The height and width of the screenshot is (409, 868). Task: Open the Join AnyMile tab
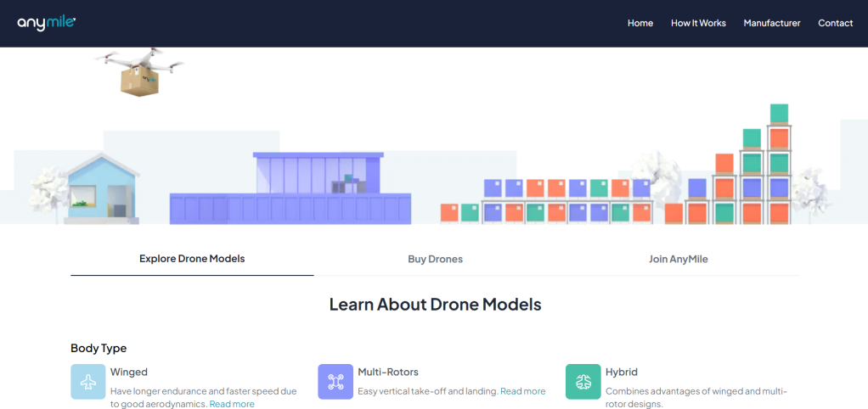[x=678, y=259]
